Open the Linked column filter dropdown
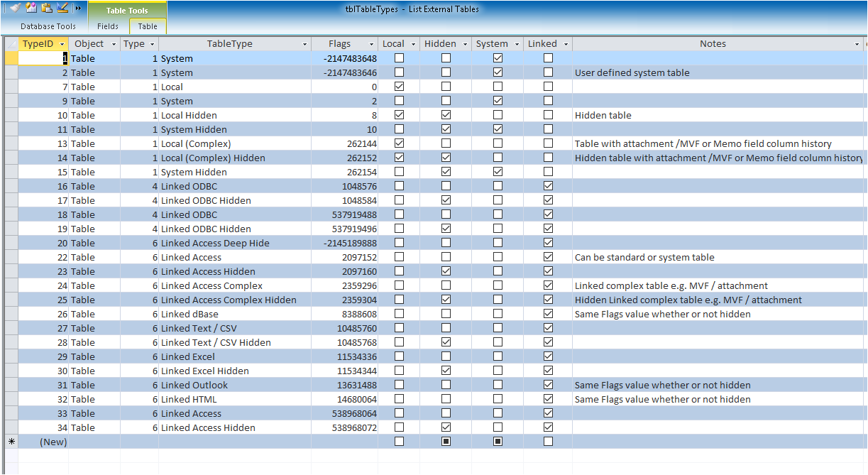868x475 pixels. click(566, 44)
